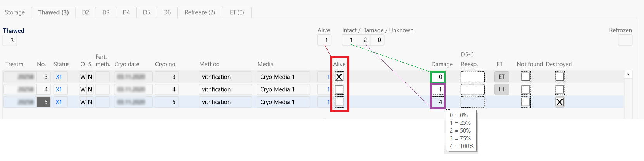Click the scroll up arrow of the table
Viewport: 644px width, 161px height.
coord(628,74)
